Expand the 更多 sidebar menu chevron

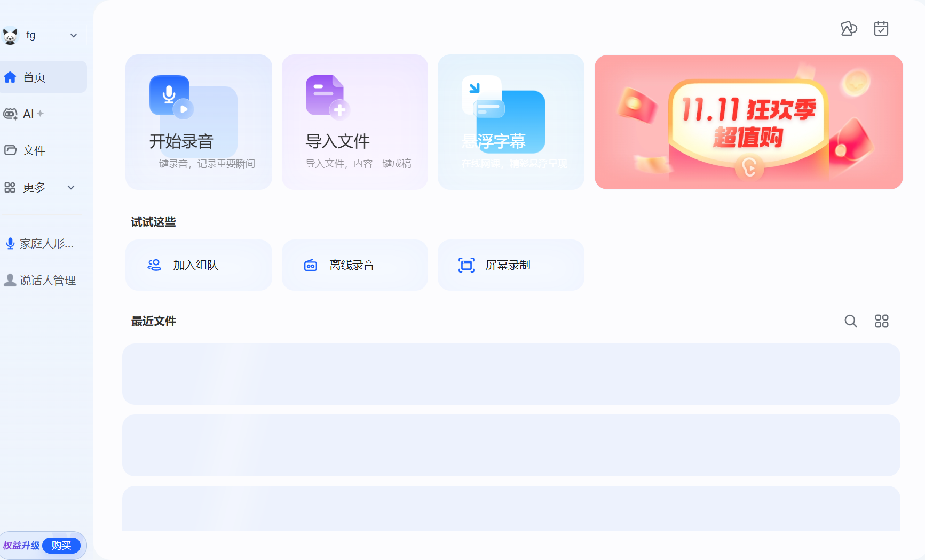(71, 188)
